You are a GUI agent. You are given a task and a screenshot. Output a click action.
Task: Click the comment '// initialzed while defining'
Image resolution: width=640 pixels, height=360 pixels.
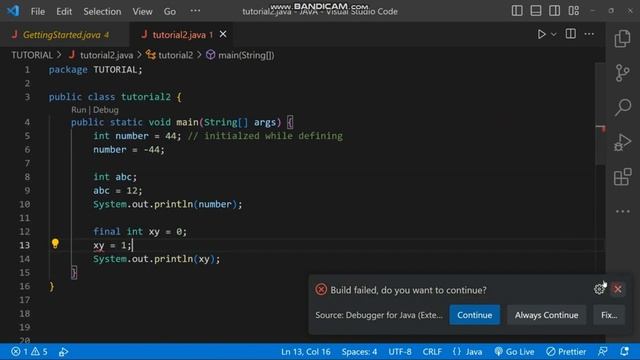point(265,136)
